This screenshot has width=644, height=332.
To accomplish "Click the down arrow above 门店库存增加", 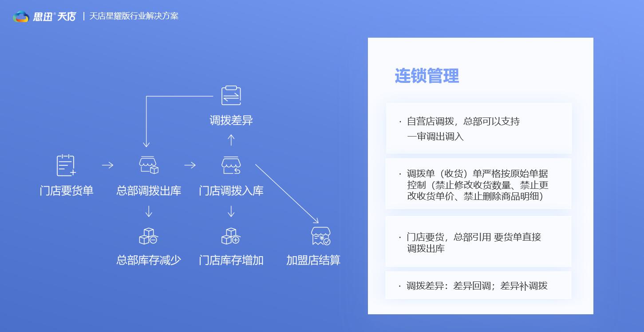I will 231,212.
